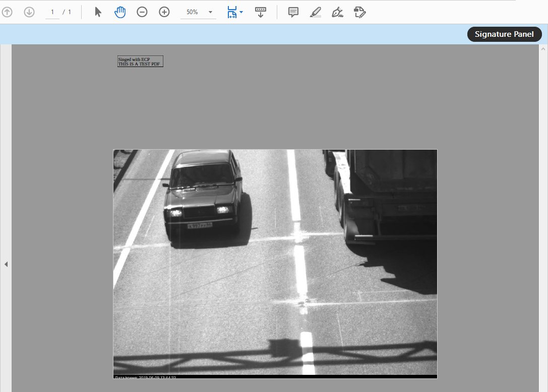The height and width of the screenshot is (392, 548).
Task: Zoom out with the minus icon
Action: (142, 12)
